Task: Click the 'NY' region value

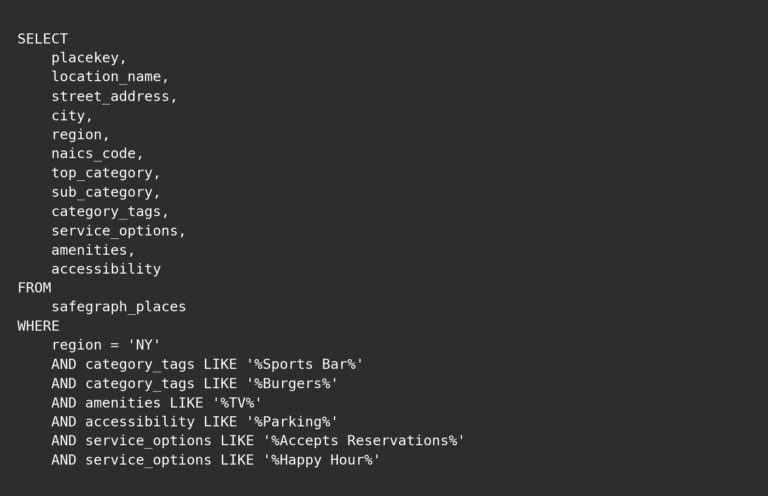Action: pyautogui.click(x=144, y=345)
